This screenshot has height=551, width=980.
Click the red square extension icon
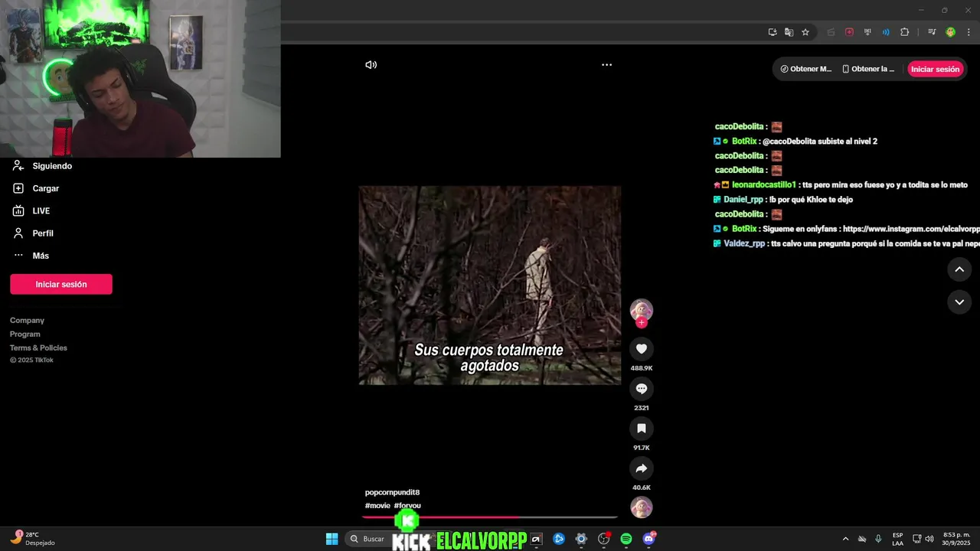tap(849, 32)
